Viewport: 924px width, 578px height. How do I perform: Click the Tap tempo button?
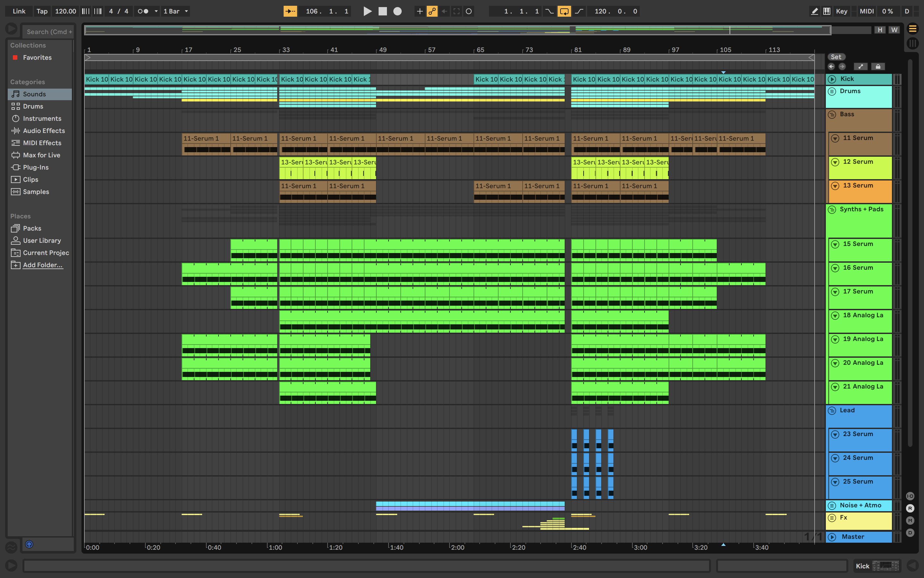42,11
